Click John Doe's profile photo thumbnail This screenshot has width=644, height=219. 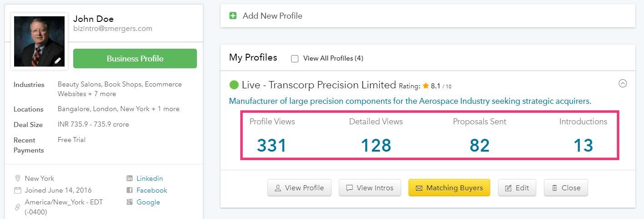[40, 41]
